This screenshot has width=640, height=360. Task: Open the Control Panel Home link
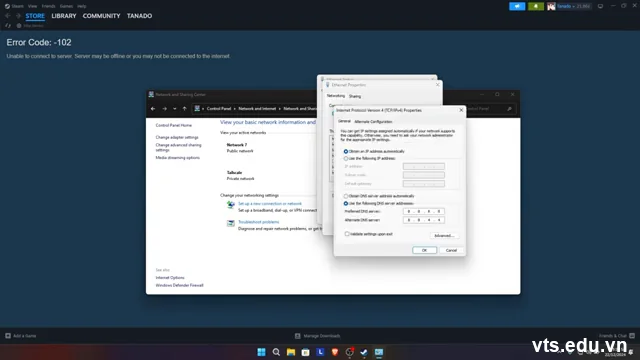click(173, 125)
